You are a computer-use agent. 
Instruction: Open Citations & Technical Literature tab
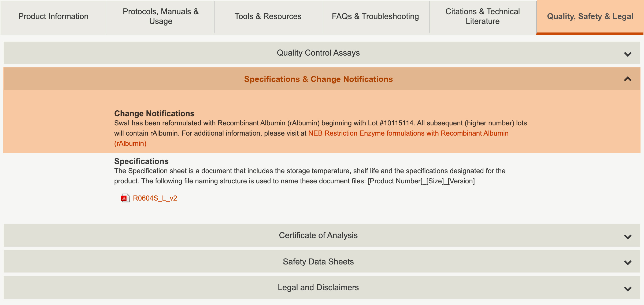pyautogui.click(x=482, y=16)
